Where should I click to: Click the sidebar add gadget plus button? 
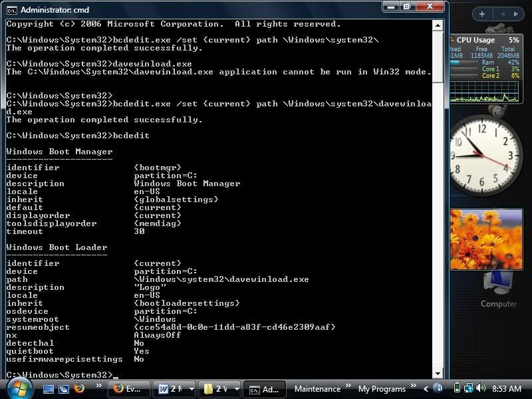click(482, 14)
